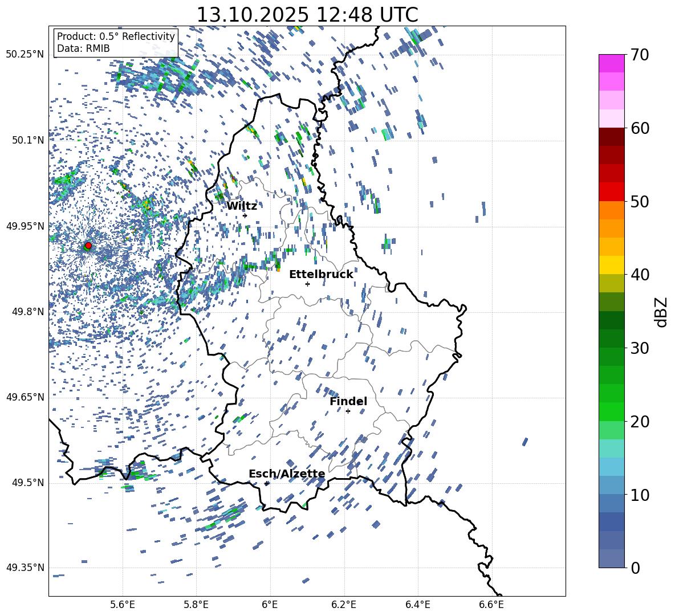The width and height of the screenshot is (675, 616).
Task: Pick the bright green colorbar segment at 20
Action: [x=611, y=411]
